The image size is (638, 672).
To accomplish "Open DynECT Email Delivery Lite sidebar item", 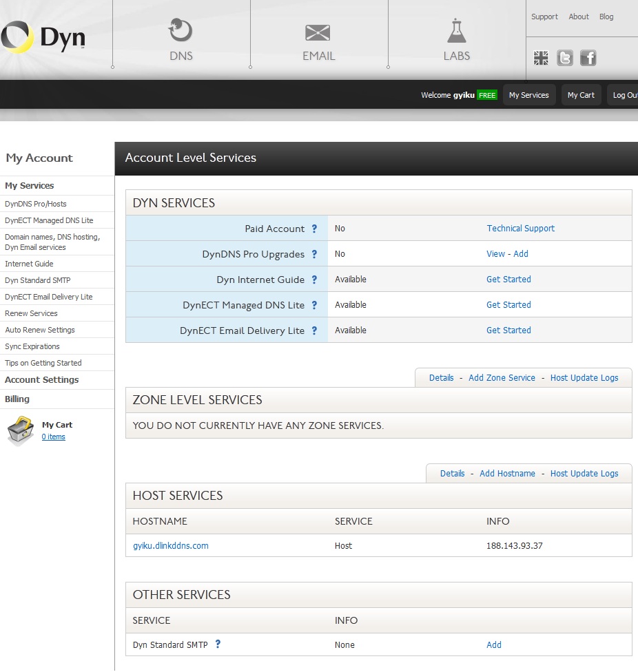I will pos(48,297).
